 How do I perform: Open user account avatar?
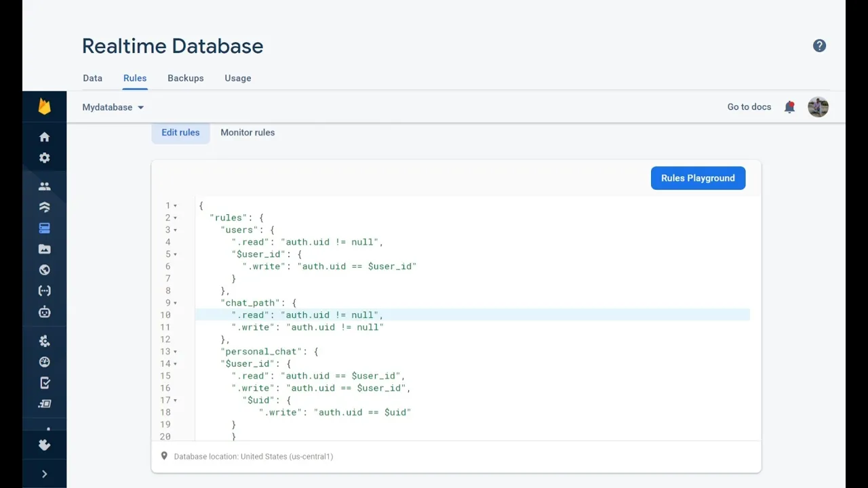point(818,107)
